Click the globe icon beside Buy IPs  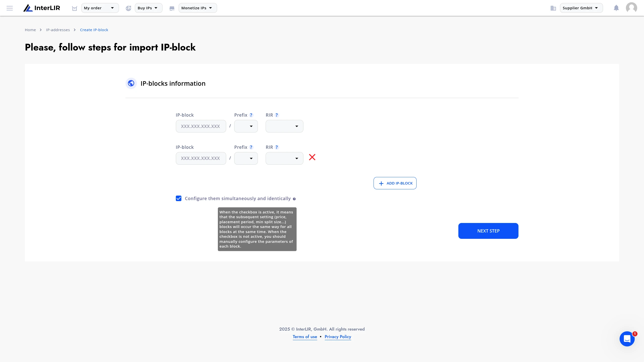point(129,8)
